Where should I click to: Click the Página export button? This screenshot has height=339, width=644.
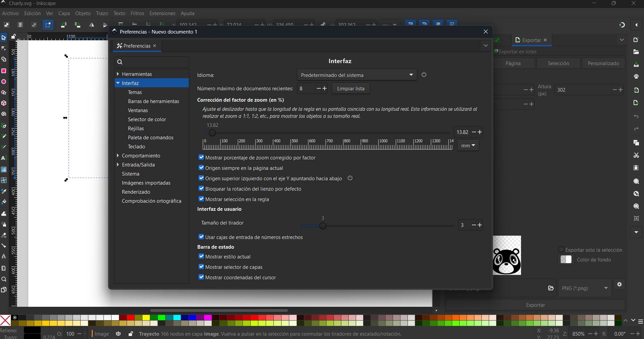pos(513,63)
